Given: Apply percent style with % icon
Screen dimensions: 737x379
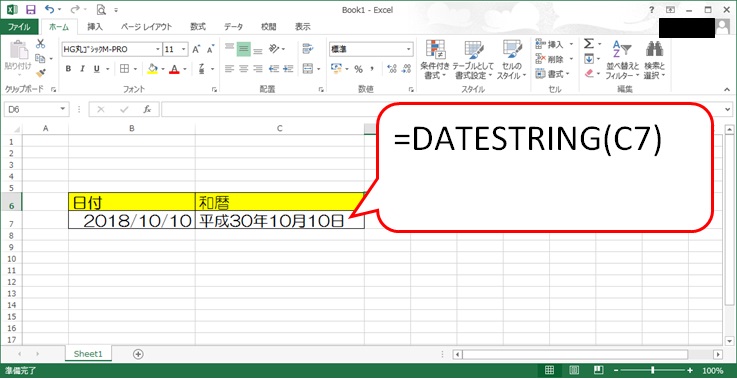Looking at the screenshot, I should point(359,69).
